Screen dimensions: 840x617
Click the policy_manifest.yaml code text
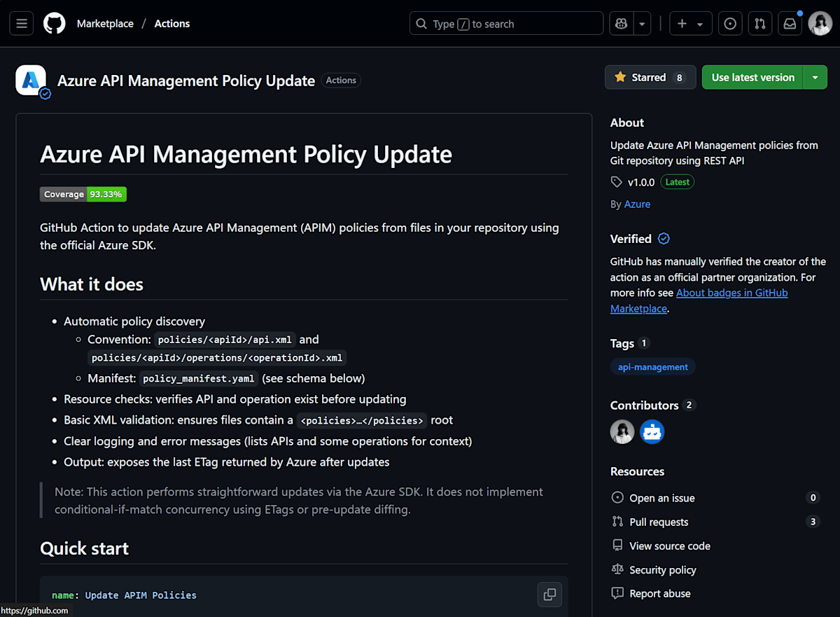tap(199, 379)
